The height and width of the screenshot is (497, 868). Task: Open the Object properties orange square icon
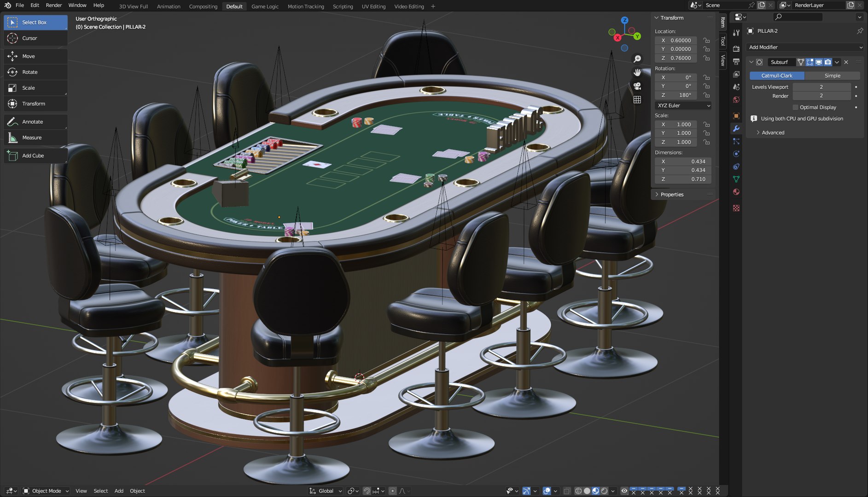736,116
